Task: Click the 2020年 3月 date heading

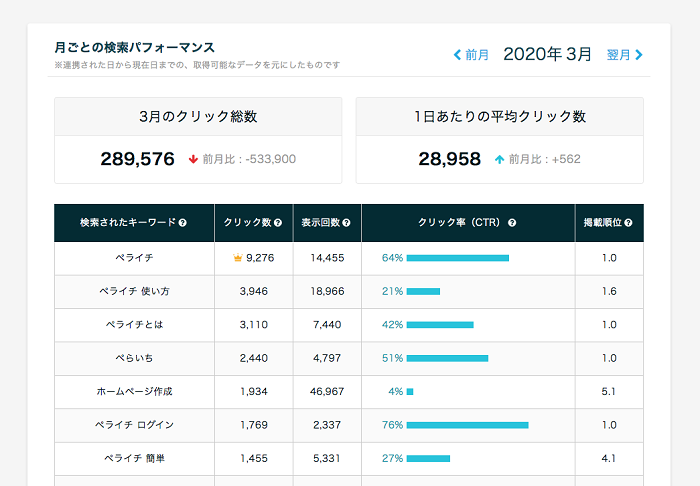Action: click(547, 54)
